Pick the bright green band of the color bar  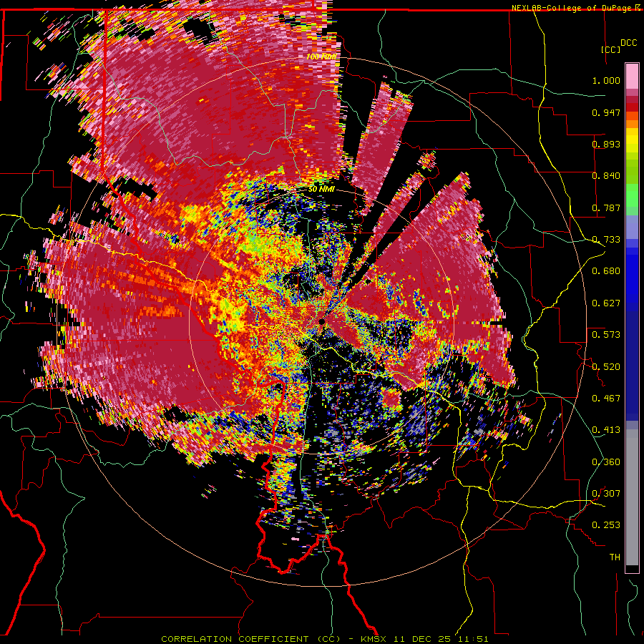point(632,195)
